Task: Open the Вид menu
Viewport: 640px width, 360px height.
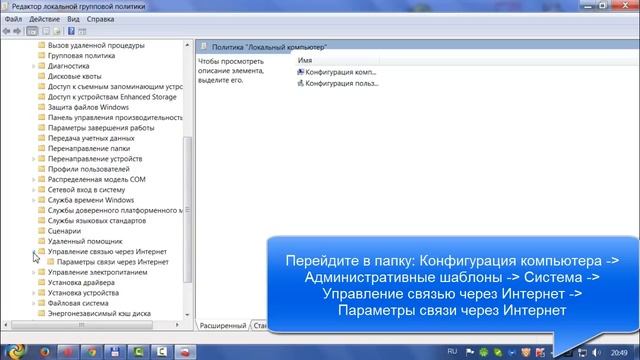Action: point(73,19)
